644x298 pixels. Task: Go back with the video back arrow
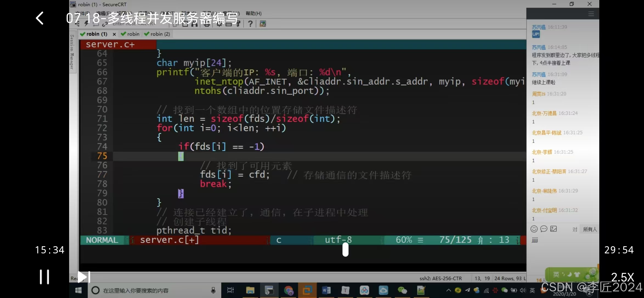40,18
